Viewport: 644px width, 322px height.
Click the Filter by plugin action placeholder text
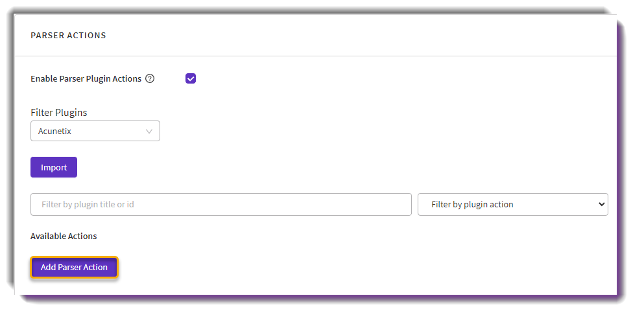coord(472,204)
